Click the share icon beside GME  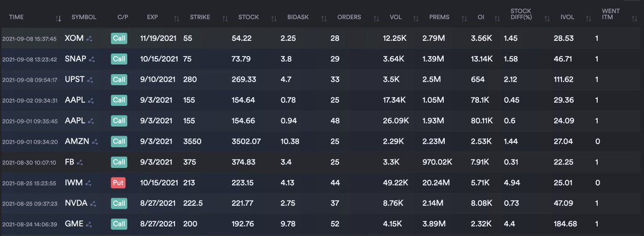click(89, 224)
